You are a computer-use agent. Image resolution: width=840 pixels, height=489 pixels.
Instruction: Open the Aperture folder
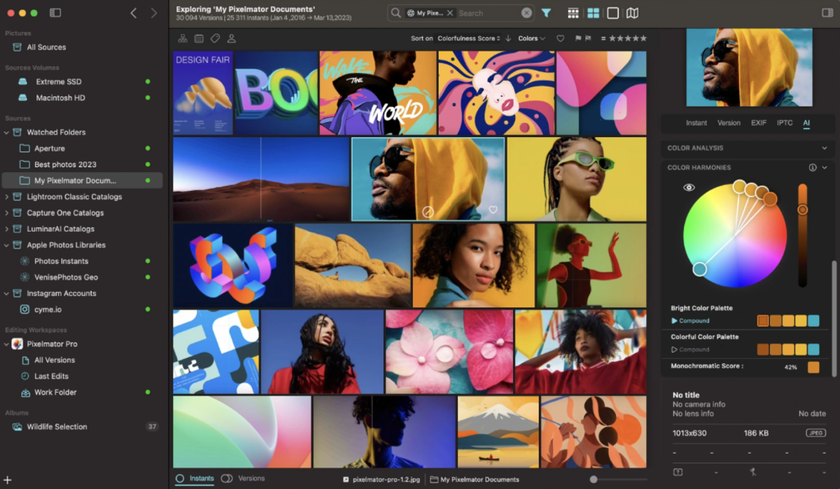(x=49, y=148)
